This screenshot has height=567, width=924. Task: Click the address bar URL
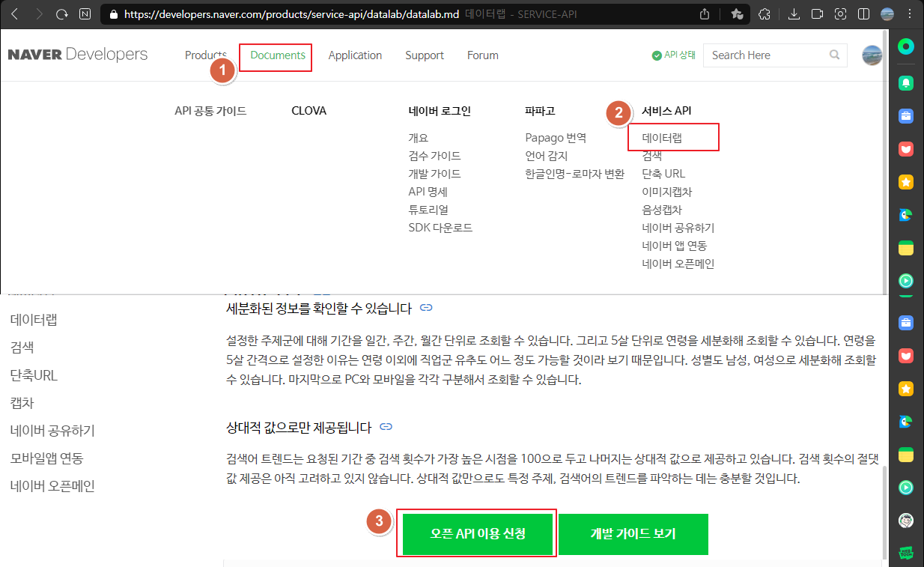click(x=291, y=14)
